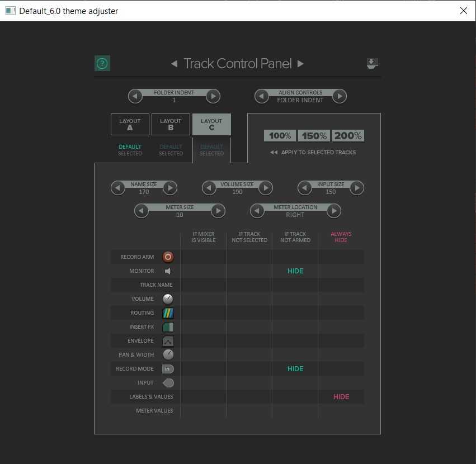Click the Input hexagon icon
Viewport: 476px width, 464px height.
[x=168, y=383]
